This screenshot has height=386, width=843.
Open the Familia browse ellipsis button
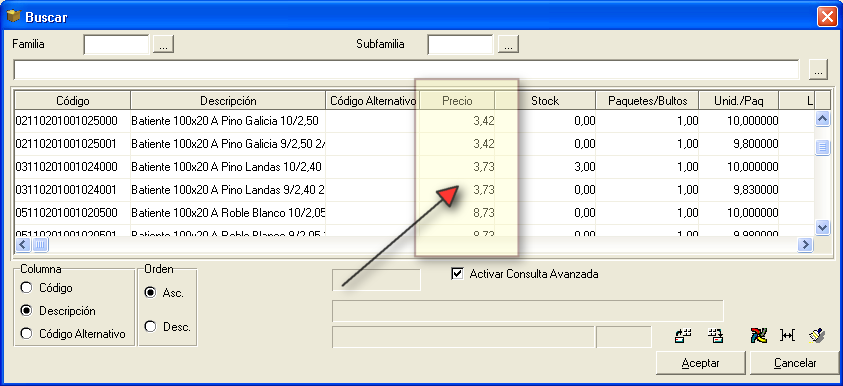click(163, 45)
